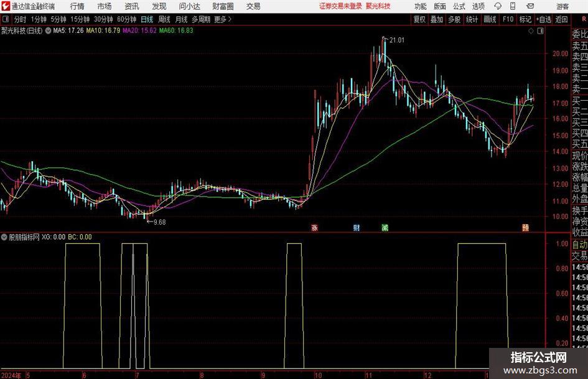The image size is (588, 379).
Task: Click the customer service headset icon
Action: tap(498, 6)
